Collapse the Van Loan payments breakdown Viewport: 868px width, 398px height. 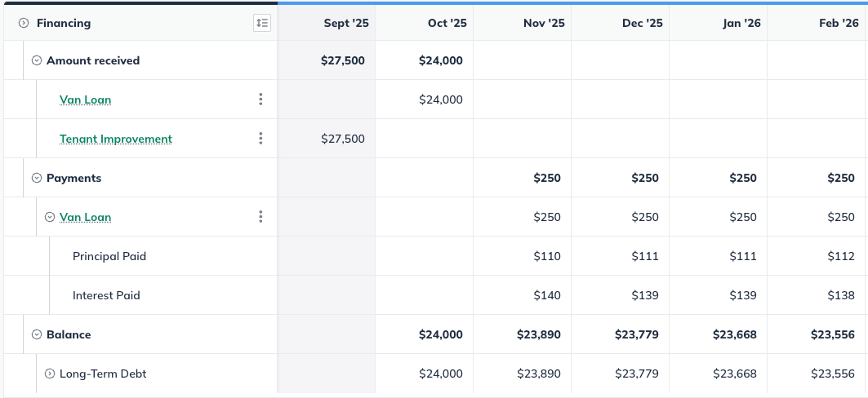coord(50,217)
